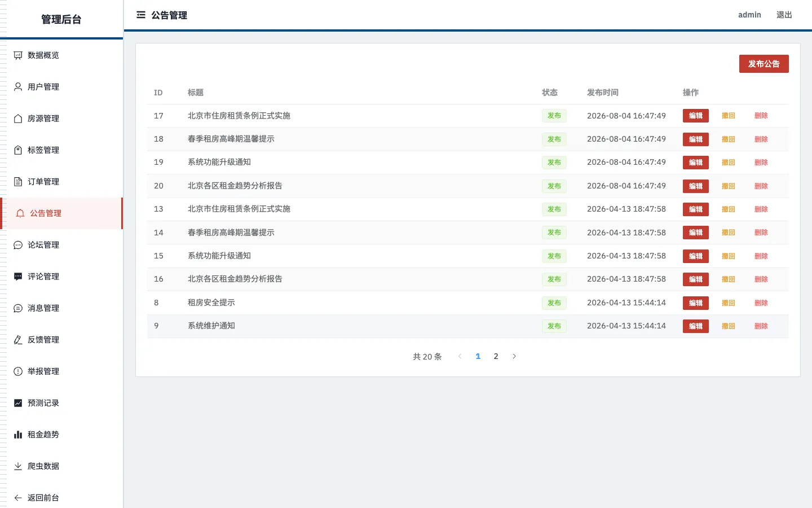
Task: Open 租金趋势 menu item
Action: tap(61, 435)
